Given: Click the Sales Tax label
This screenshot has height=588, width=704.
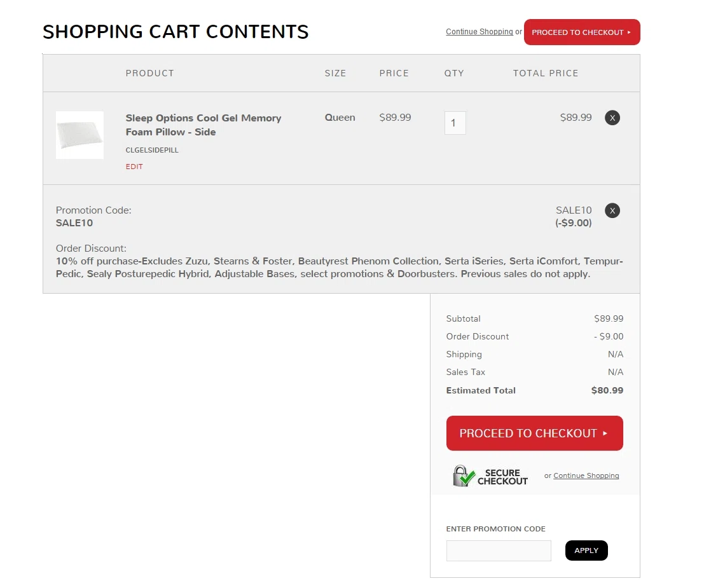Looking at the screenshot, I should pos(466,372).
